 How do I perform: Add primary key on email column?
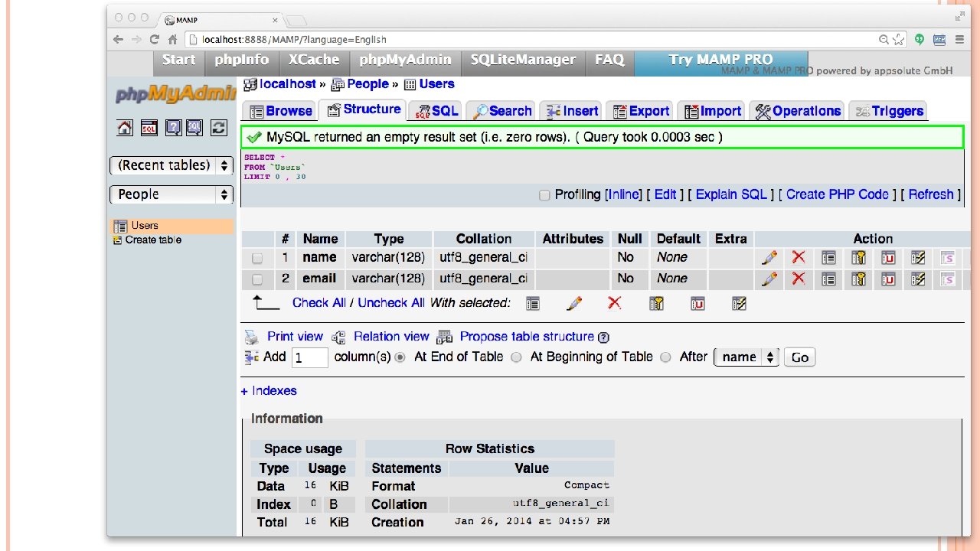coord(858,279)
